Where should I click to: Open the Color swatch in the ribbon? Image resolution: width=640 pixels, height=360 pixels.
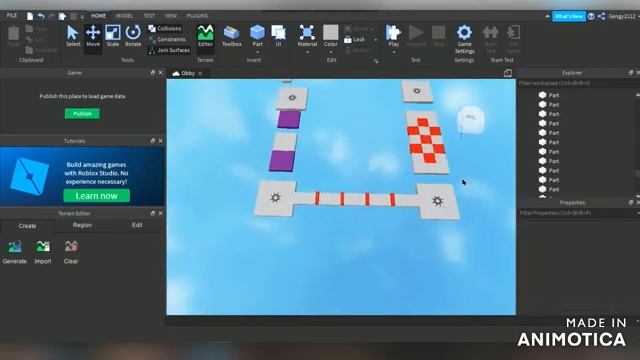(331, 32)
